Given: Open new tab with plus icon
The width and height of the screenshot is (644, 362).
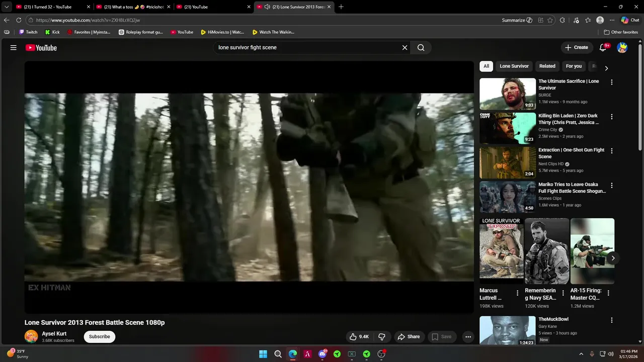Looking at the screenshot, I should click(x=341, y=7).
